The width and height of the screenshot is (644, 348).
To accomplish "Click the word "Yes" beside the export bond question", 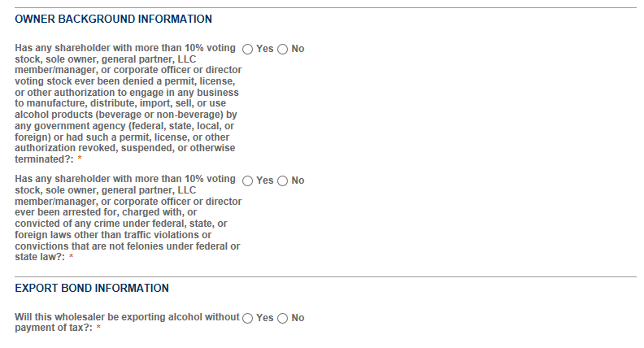I will pyautogui.click(x=265, y=318).
